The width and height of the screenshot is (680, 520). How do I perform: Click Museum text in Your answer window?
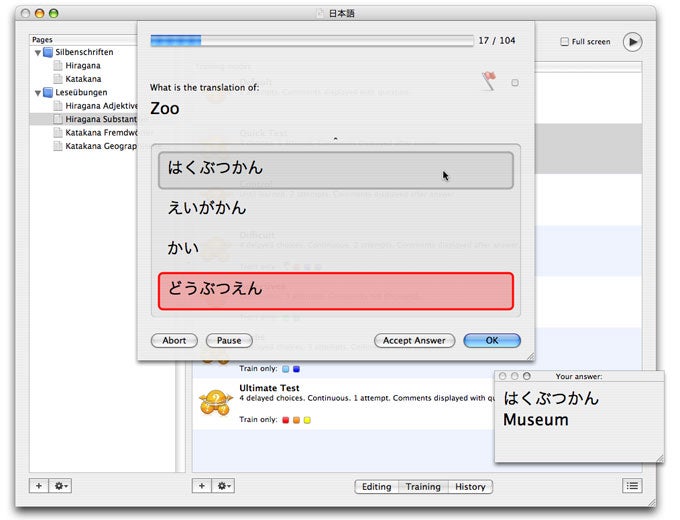[536, 420]
